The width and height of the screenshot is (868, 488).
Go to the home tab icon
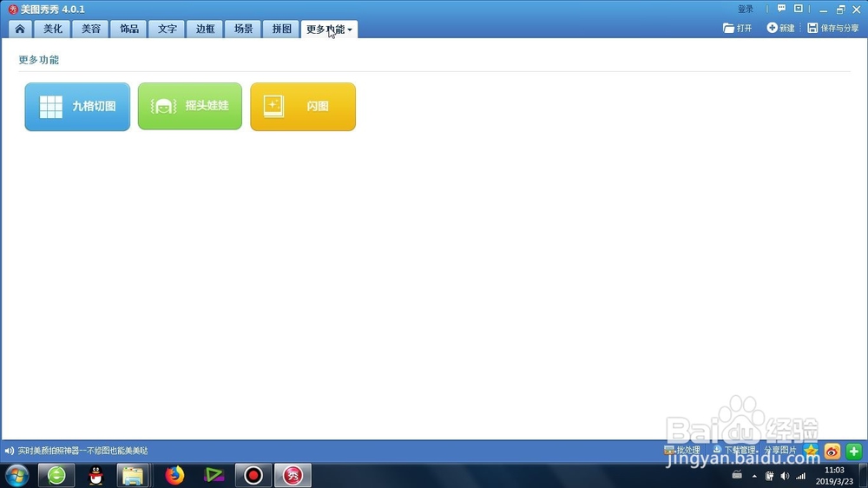click(x=20, y=29)
